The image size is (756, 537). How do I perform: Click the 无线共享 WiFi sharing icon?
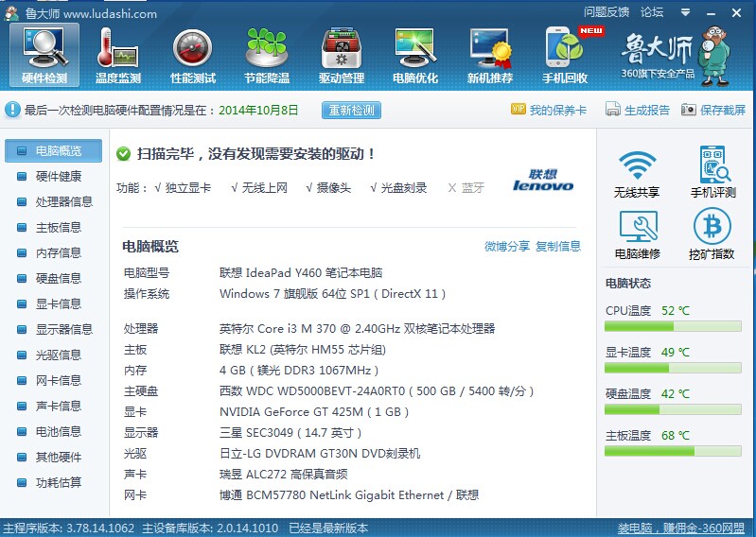(x=637, y=173)
